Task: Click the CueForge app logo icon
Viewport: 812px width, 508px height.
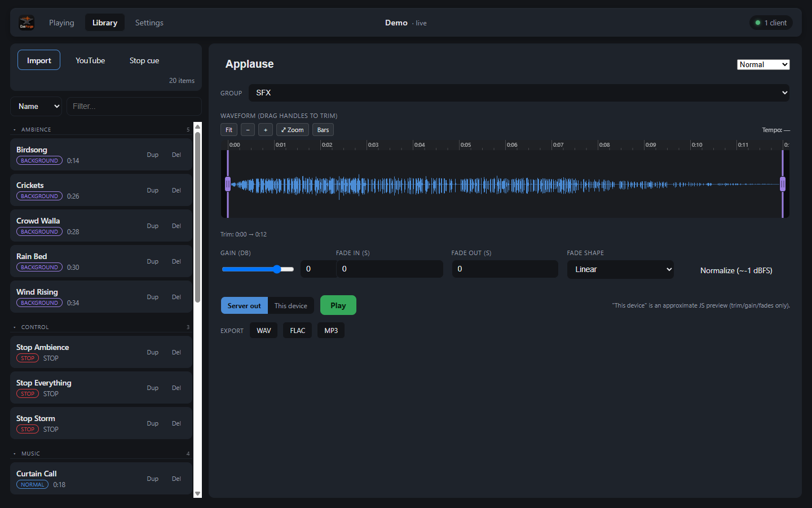Action: 27,23
